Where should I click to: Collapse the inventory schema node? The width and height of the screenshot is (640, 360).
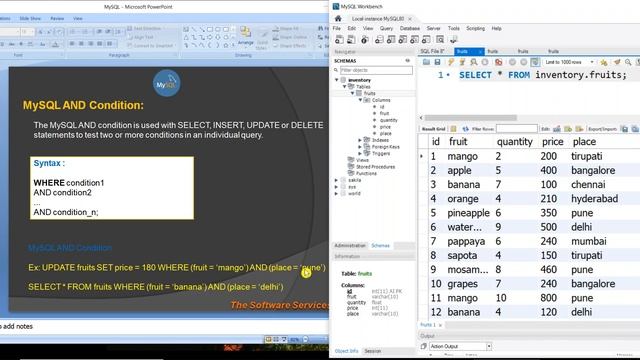coord(337,80)
